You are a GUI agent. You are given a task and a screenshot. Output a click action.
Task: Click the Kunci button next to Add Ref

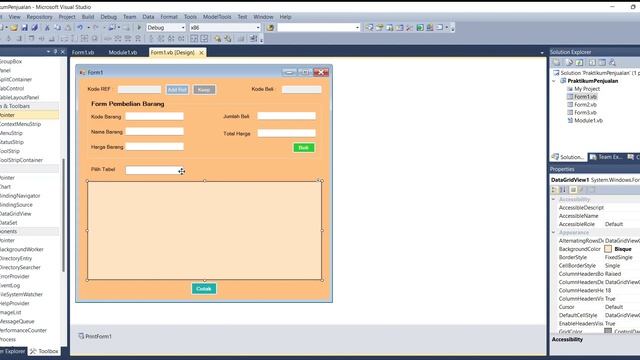204,90
